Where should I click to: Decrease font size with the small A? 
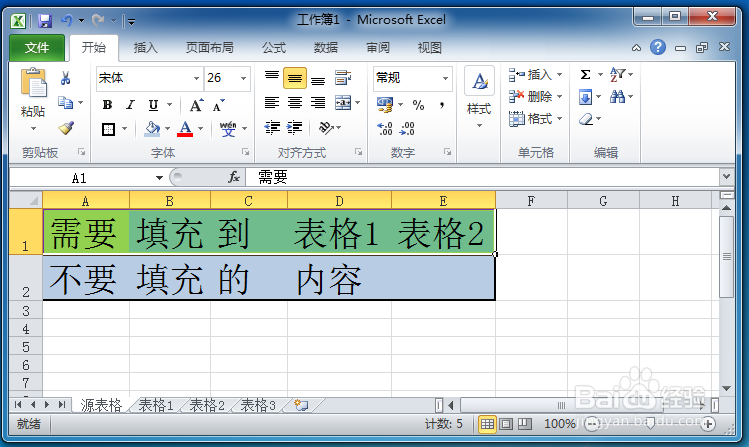[219, 105]
